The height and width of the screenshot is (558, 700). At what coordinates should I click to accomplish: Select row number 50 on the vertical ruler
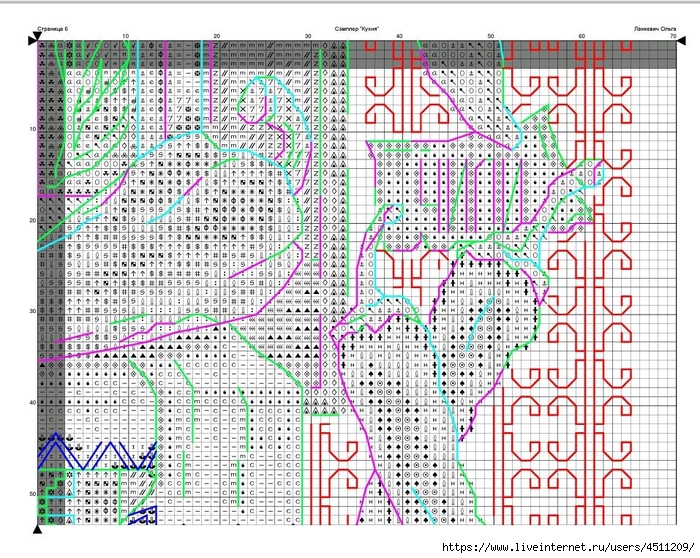[33, 494]
